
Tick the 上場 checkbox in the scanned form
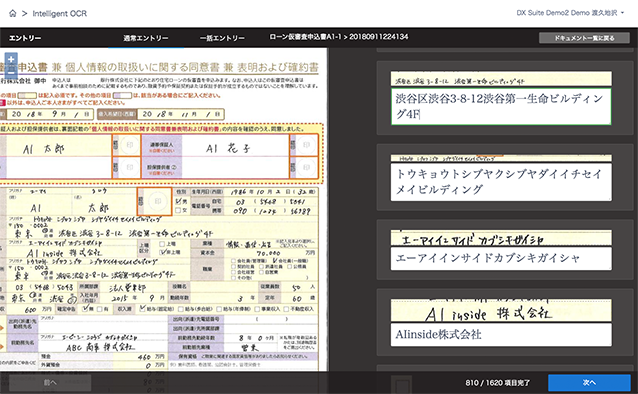[x=162, y=244]
